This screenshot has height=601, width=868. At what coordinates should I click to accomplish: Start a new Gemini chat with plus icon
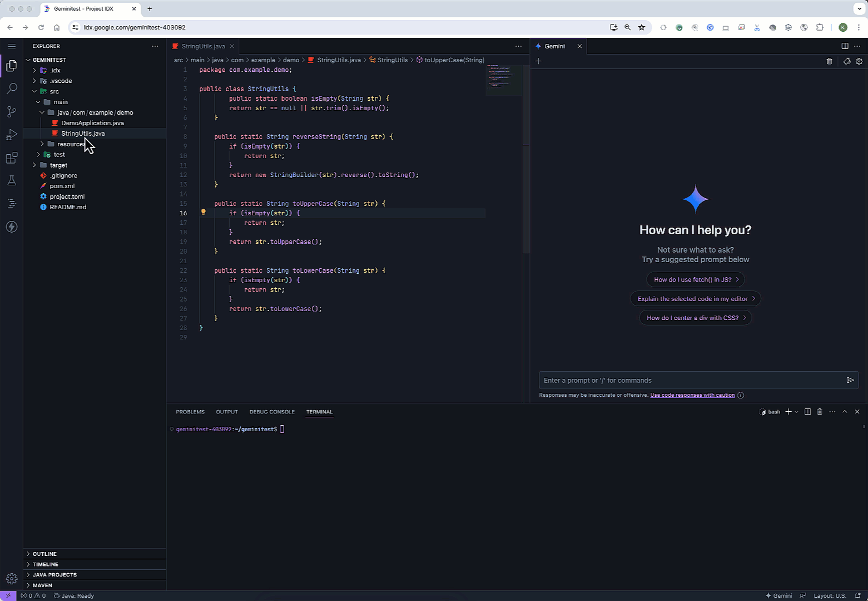538,61
